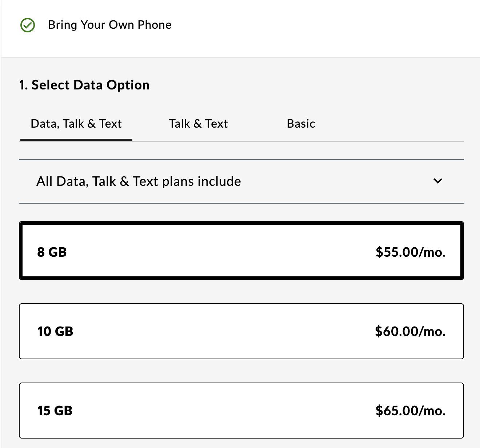The width and height of the screenshot is (480, 448).
Task: Click the $65.00/mo. price text
Action: click(411, 411)
